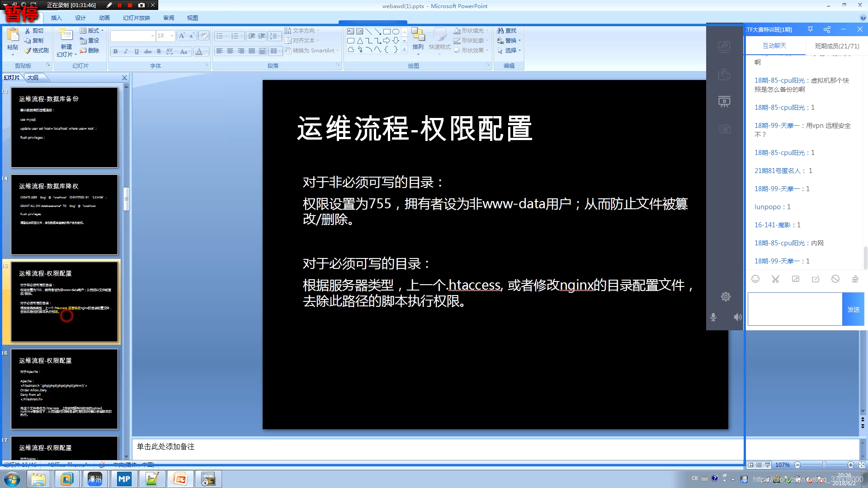Screen dimensions: 868x488
Task: Switch to 班期成员(21/71) tab
Action: 837,46
